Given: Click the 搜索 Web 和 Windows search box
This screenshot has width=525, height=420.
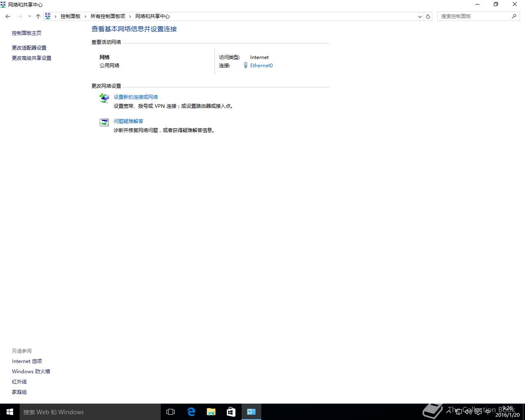Looking at the screenshot, I should 90,412.
